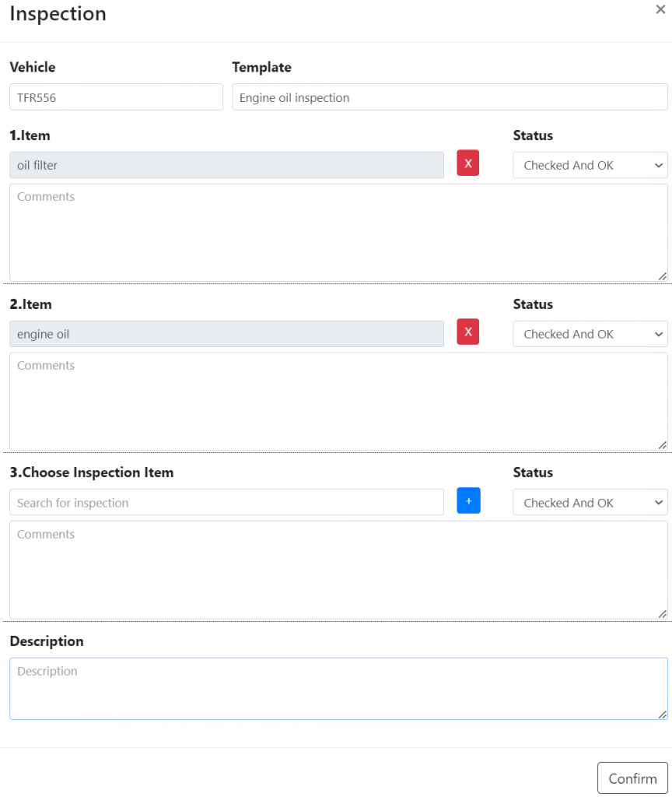Click the Comments box under engine oil
This screenshot has height=797, width=672.
point(339,402)
